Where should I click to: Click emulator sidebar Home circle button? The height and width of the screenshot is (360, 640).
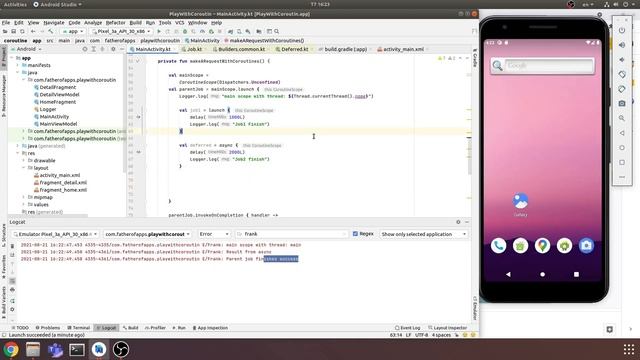622,148
